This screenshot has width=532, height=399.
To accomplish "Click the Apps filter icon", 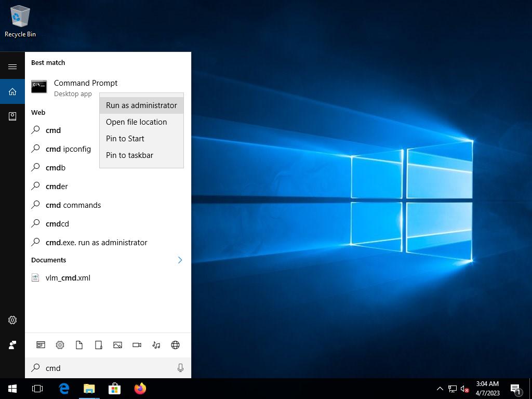I will (x=41, y=345).
